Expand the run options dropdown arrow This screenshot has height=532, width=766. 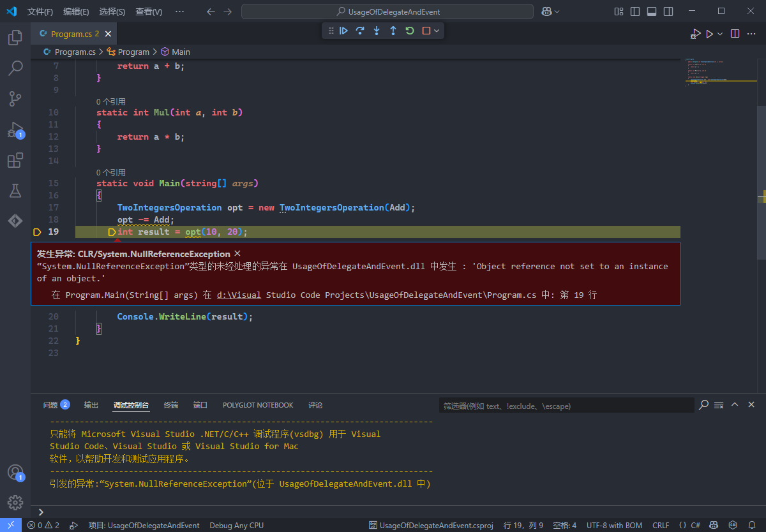pos(721,34)
